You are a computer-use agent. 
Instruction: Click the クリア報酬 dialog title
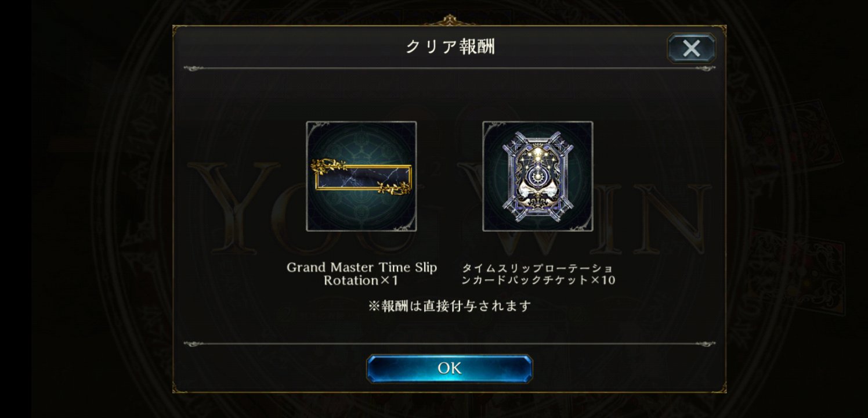[x=450, y=47]
